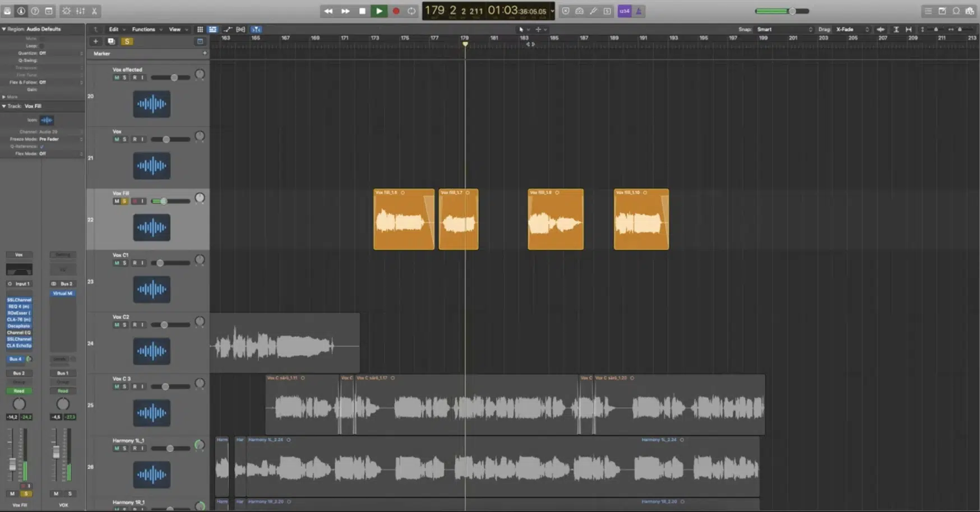Open the Note Pads icon
980x512 pixels.
[942, 11]
